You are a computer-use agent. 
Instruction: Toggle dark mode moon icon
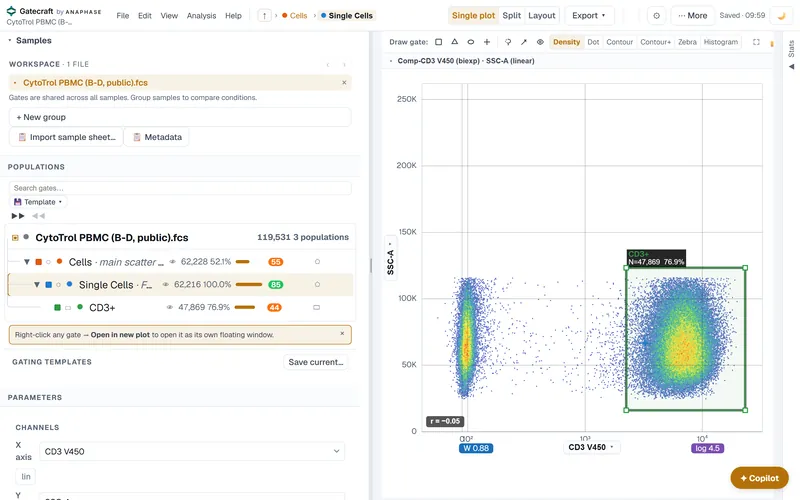(x=781, y=16)
